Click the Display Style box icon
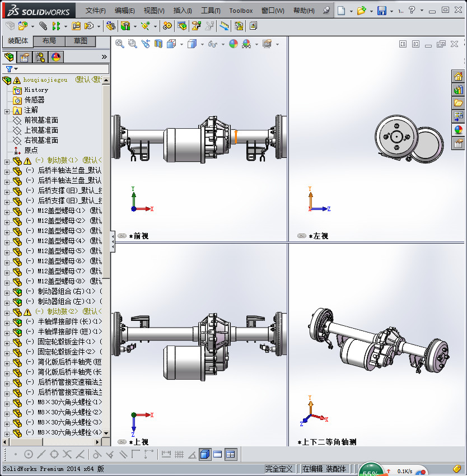 pyautogui.click(x=192, y=44)
